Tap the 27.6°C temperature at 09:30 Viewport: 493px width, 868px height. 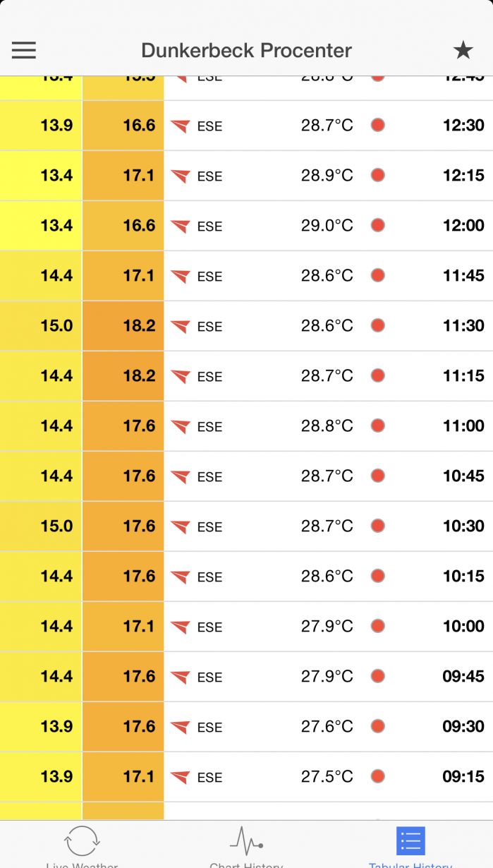[x=327, y=727]
